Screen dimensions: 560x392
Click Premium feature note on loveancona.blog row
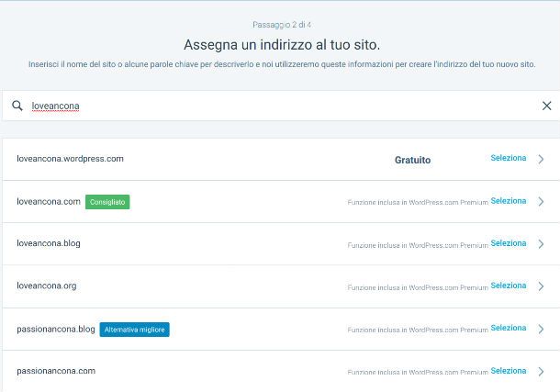[418, 245]
